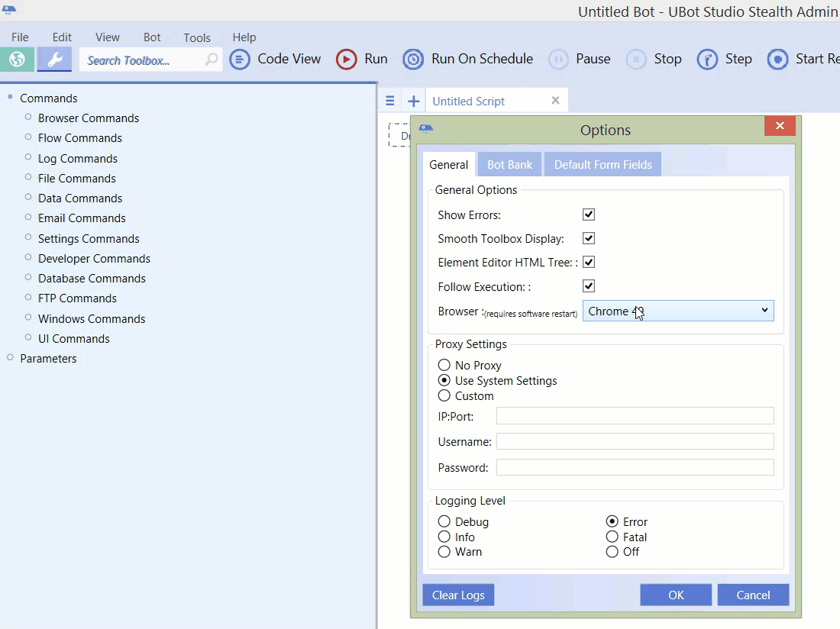This screenshot has height=629, width=840.
Task: Open the script list hamburger icon
Action: [390, 101]
